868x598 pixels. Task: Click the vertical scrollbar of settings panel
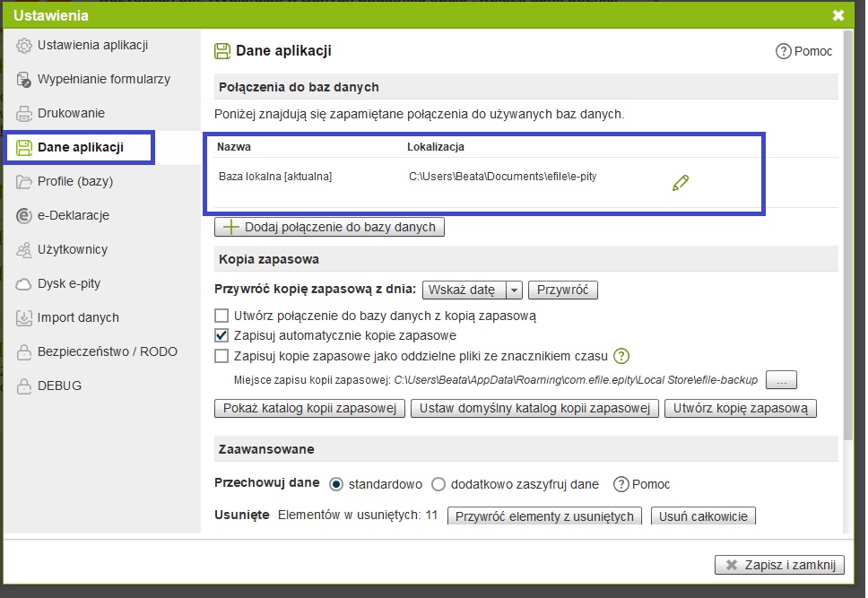click(x=847, y=269)
